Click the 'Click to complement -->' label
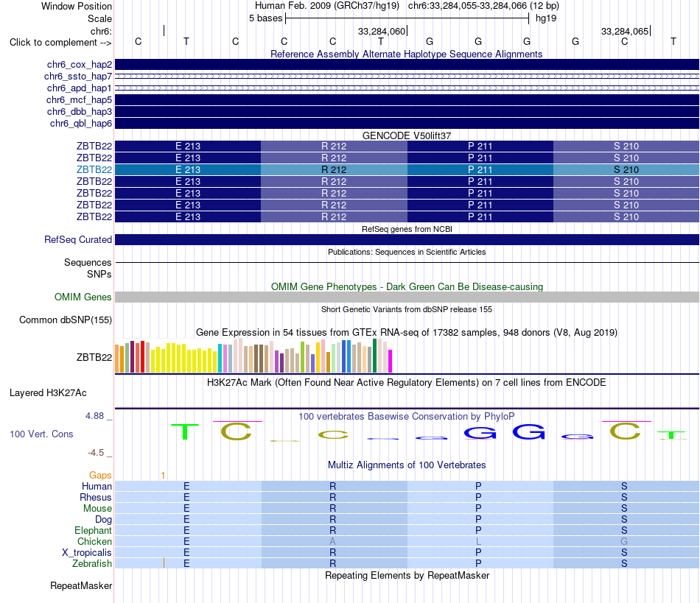700x603 pixels. coord(60,43)
